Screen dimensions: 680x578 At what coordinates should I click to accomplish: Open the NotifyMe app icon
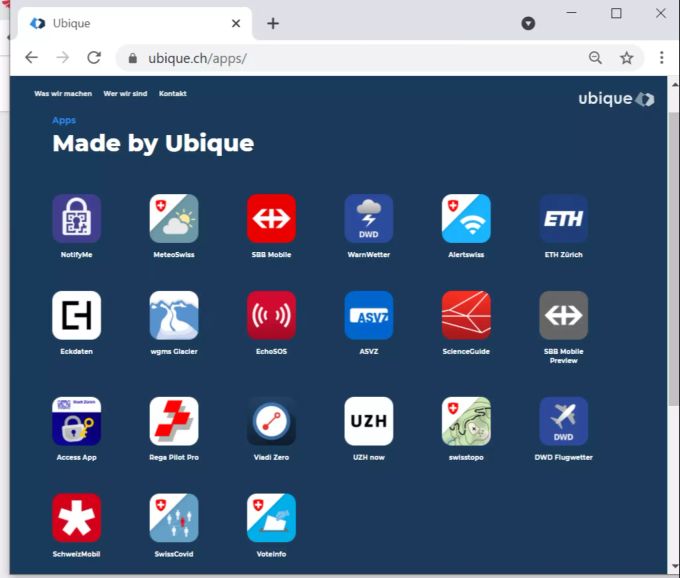pyautogui.click(x=76, y=219)
